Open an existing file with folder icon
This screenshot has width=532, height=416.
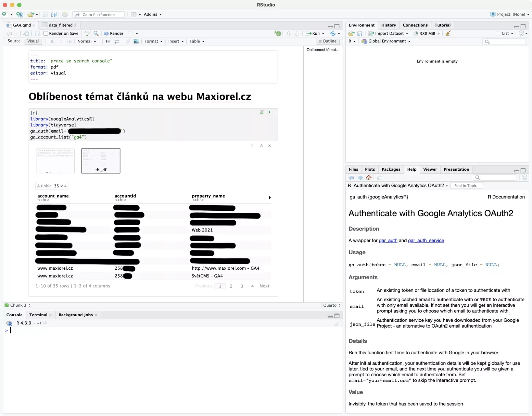(x=31, y=14)
